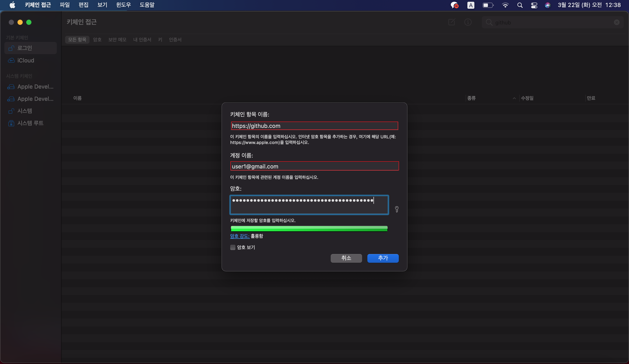Select the 시스템 루트 keychain
The image size is (629, 364).
30,123
